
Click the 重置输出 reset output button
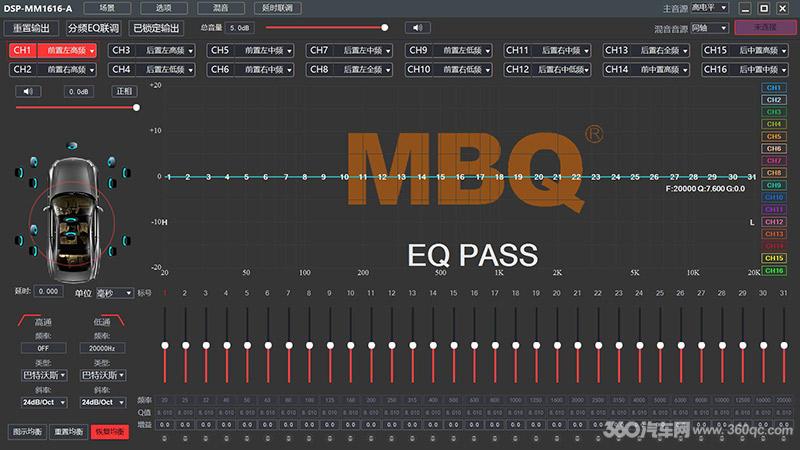[x=31, y=28]
